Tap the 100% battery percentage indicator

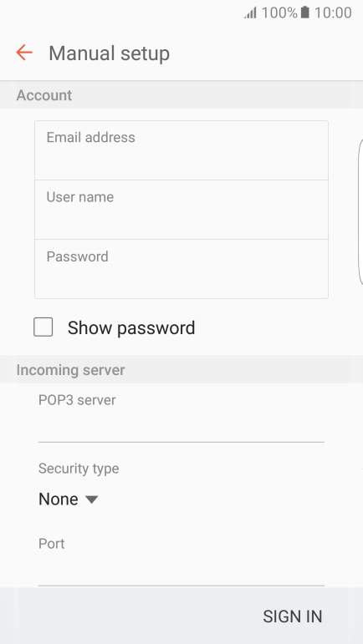tap(279, 13)
